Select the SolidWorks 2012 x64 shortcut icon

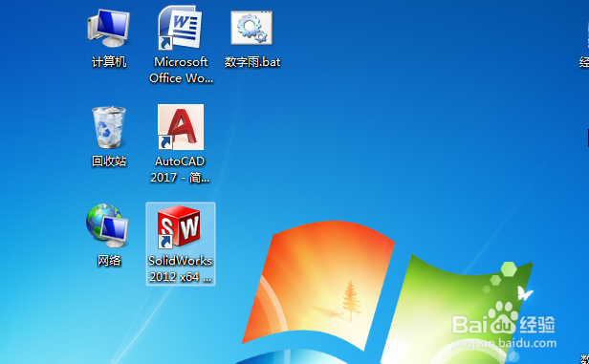pos(180,226)
